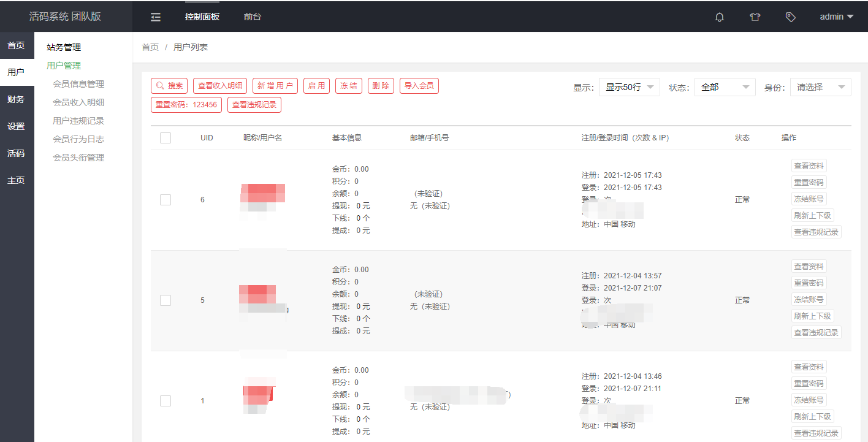The width and height of the screenshot is (868, 442).
Task: Select 用户 in the left sidebar
Action: click(17, 72)
